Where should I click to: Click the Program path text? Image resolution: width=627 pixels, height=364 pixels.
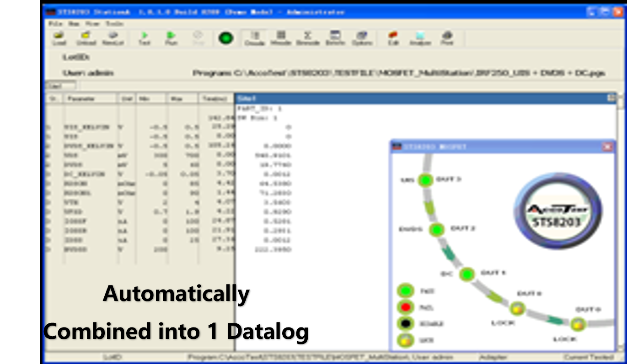point(399,73)
